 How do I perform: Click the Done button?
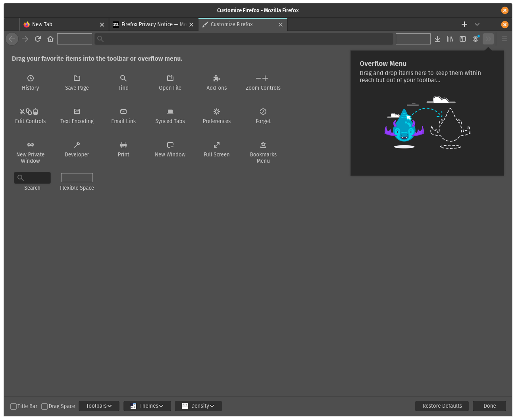click(x=490, y=406)
